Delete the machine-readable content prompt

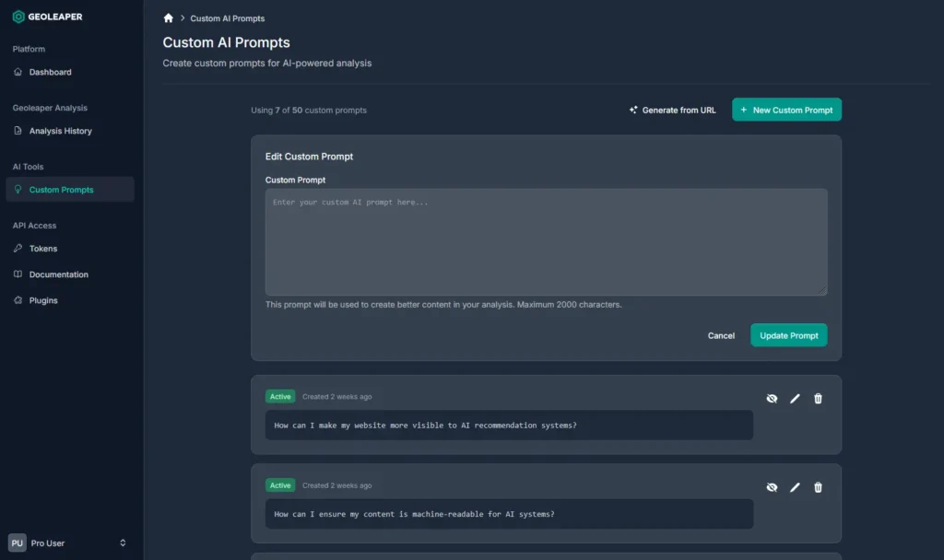[x=818, y=487]
